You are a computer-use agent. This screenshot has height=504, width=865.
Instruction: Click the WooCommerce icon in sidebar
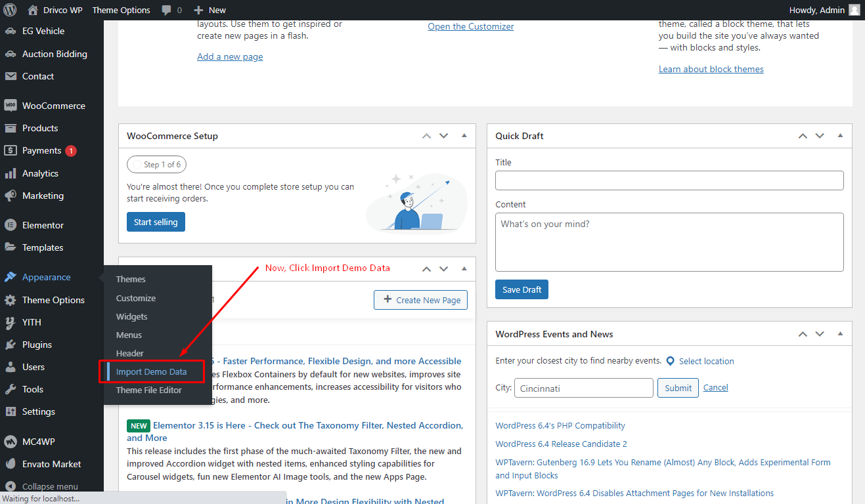(x=10, y=106)
